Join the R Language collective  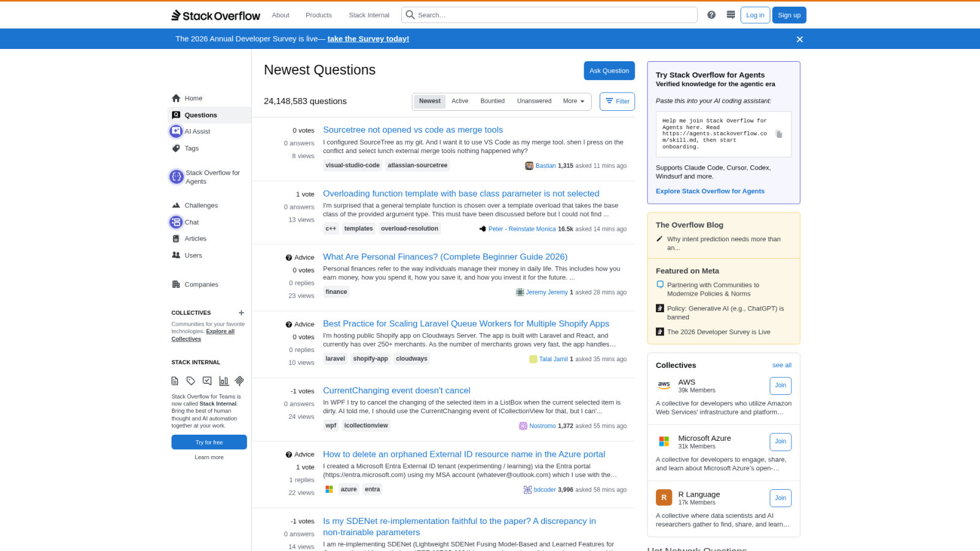point(780,498)
